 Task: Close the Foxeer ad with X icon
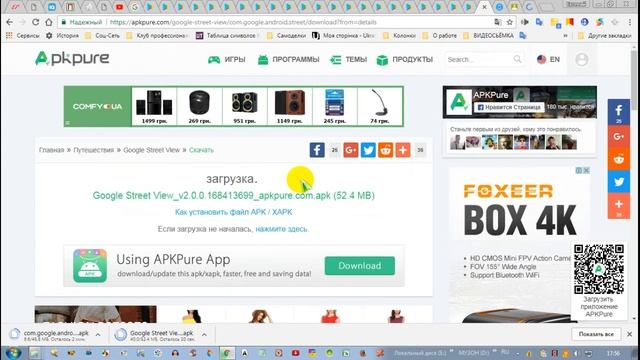tap(586, 170)
